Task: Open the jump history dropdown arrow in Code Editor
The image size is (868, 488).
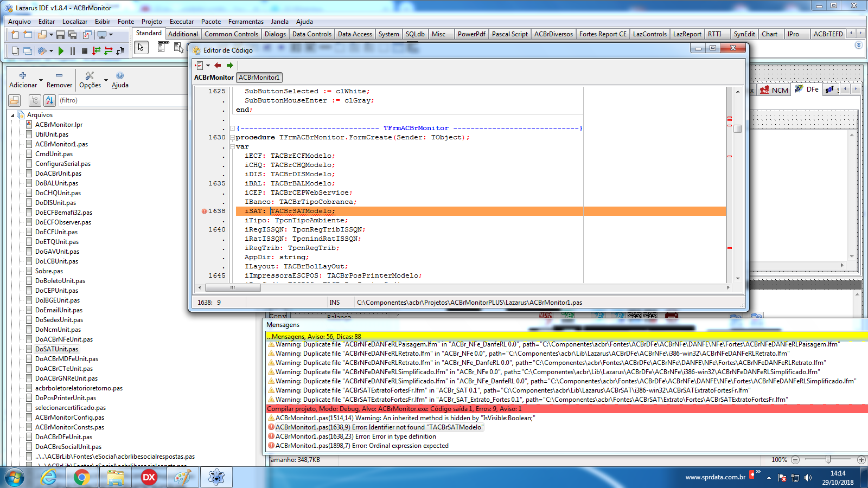Action: [x=208, y=66]
